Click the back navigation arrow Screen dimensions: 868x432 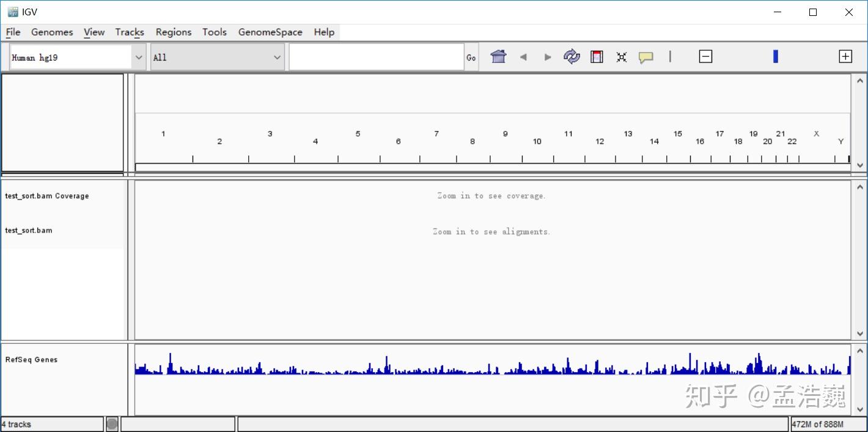tap(523, 56)
